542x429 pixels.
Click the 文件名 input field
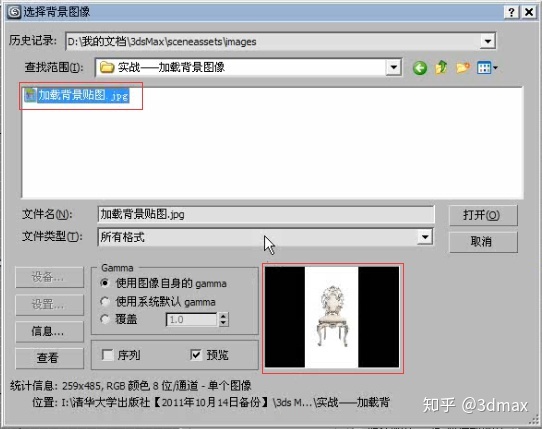coord(265,215)
